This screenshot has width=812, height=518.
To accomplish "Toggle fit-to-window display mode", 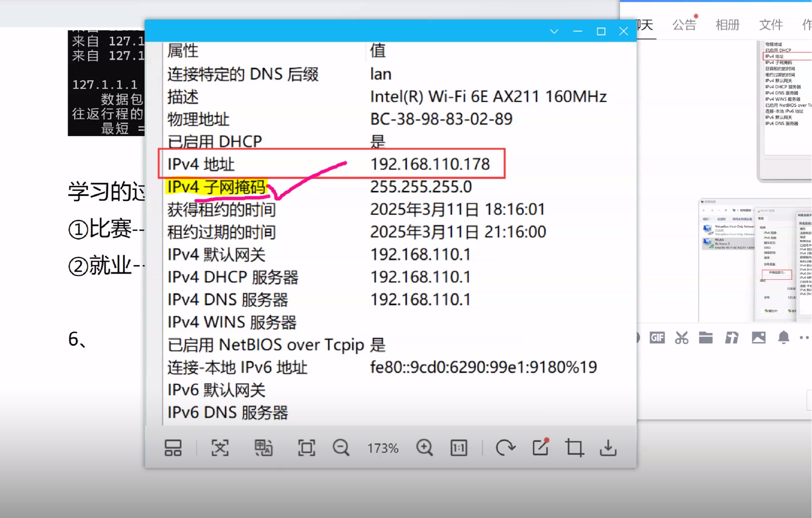I will point(307,448).
